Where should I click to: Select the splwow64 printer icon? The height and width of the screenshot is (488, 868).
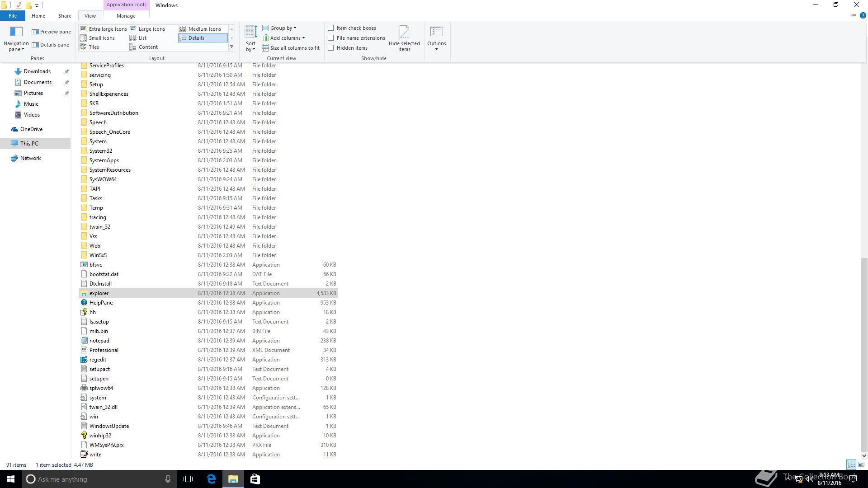[x=84, y=388]
